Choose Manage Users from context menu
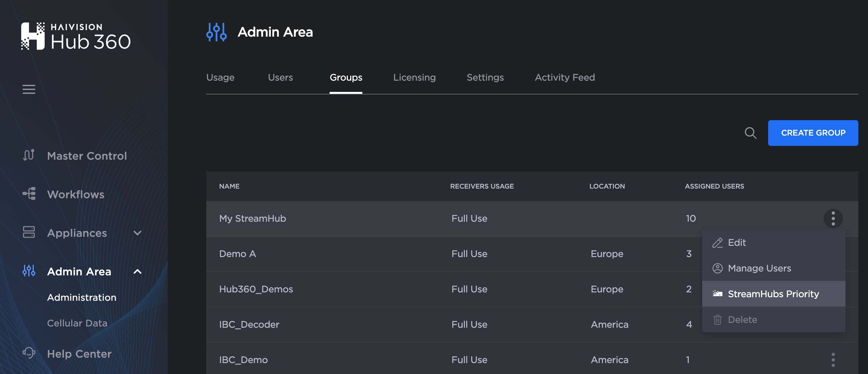Viewport: 868px width, 374px height. point(759,268)
